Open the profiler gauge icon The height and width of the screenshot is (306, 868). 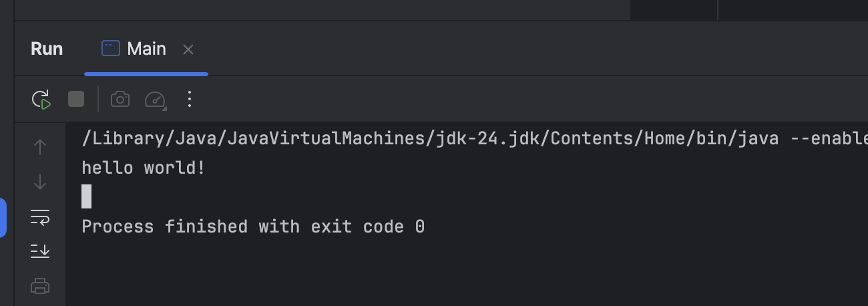point(154,100)
